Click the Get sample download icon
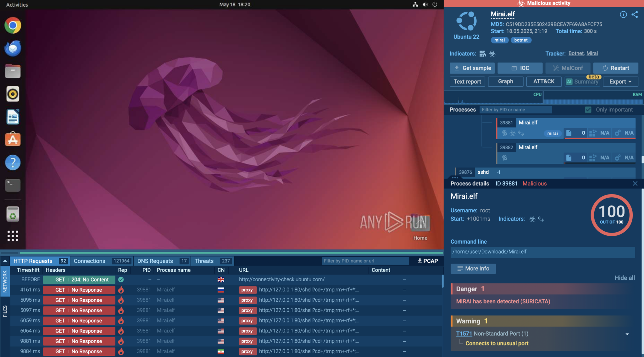644x357 pixels. 456,68
